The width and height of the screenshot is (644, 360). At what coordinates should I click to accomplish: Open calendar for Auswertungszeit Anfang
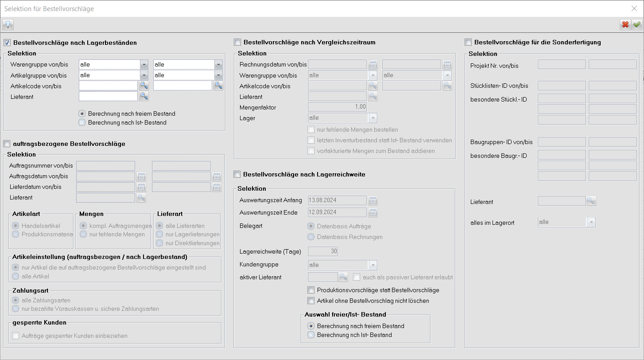[x=373, y=200]
